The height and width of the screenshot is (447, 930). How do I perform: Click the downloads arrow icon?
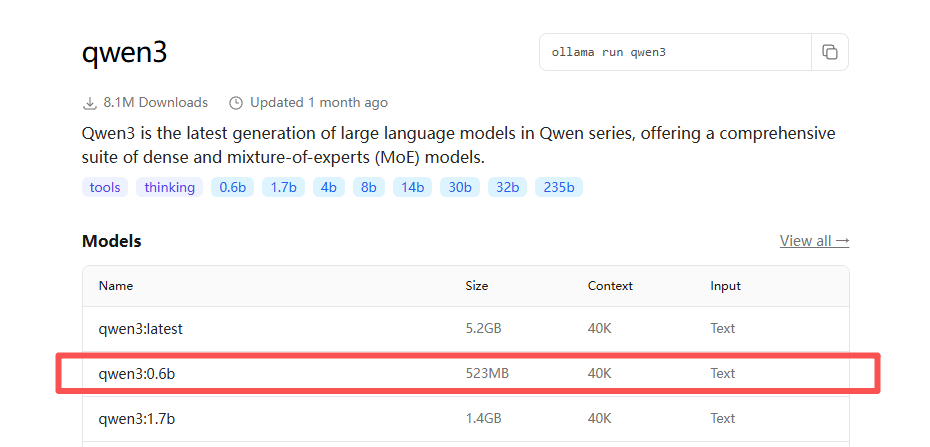(x=90, y=103)
